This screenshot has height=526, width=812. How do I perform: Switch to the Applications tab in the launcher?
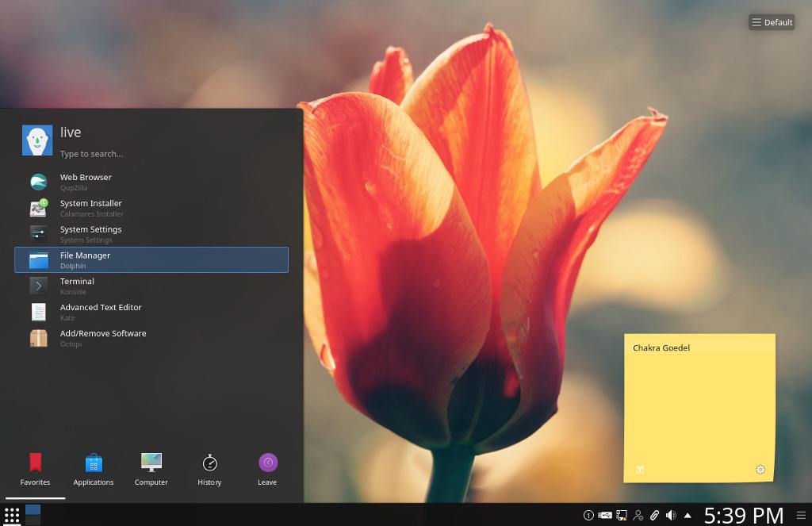pos(94,468)
